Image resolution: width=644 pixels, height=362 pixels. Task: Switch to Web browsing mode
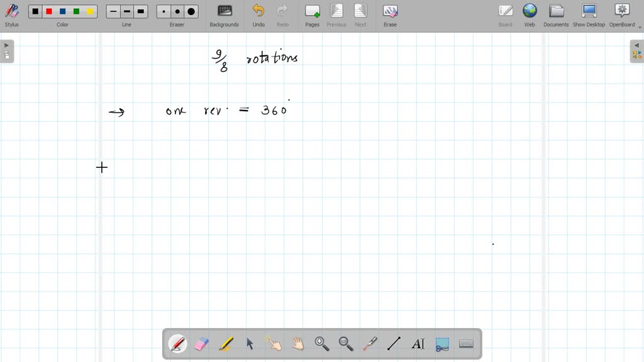(530, 14)
